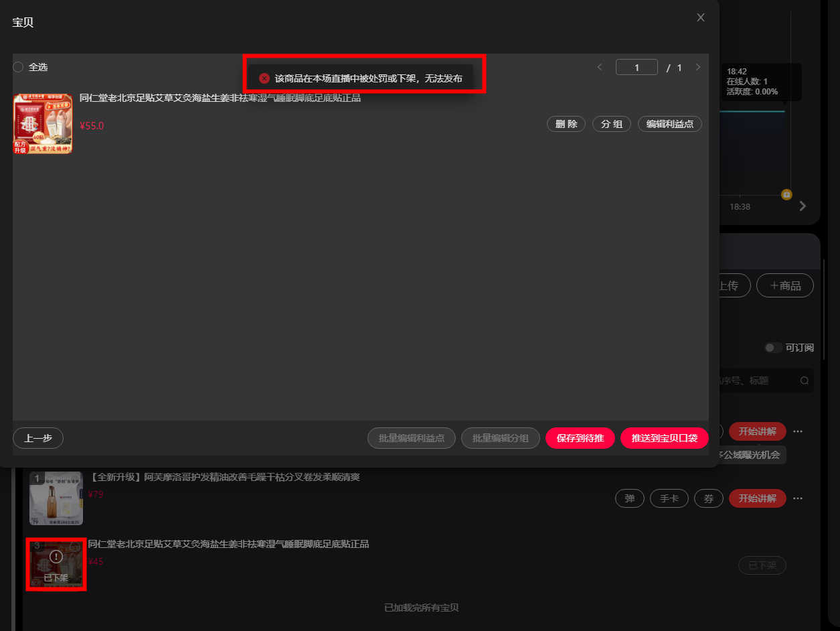Click the 同仁堂 product thumbnail in dialog
This screenshot has width=840, height=631.
tap(43, 124)
